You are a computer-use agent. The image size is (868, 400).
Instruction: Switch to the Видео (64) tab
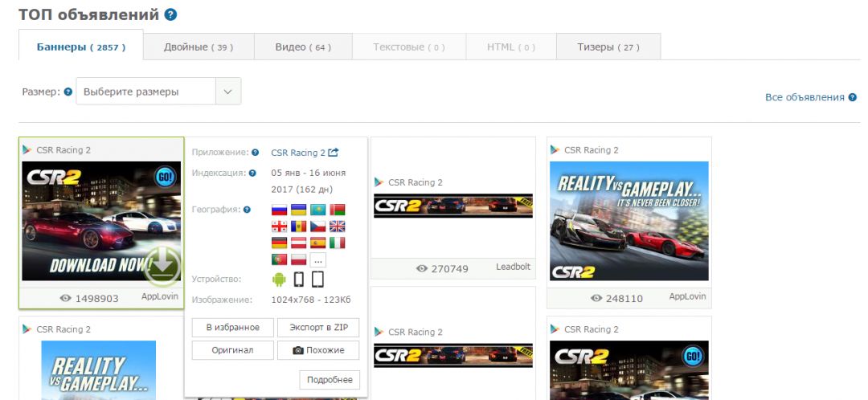click(303, 47)
